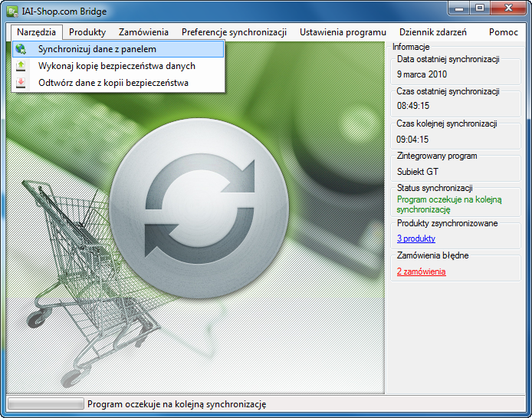This screenshot has height=418, width=532.
Task: Click the IAI-Shop.com Bridge window title
Action: (64, 12)
